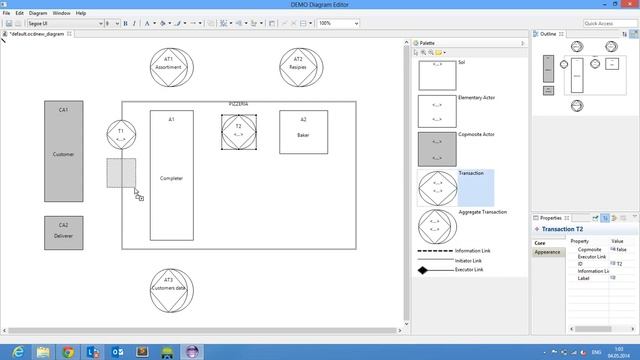This screenshot has height=360, width=640.
Task: Click the line color pen icon
Action: (178, 24)
